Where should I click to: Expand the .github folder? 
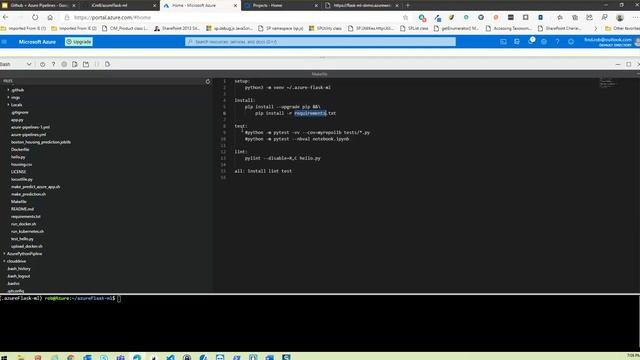click(8, 90)
